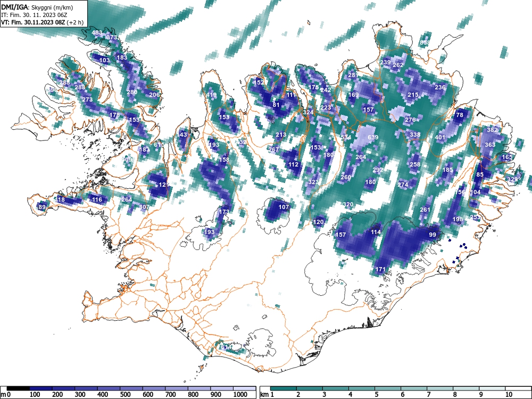This screenshot has width=532, height=399.
Task: Click the visibility value 236
Action: 440,87
